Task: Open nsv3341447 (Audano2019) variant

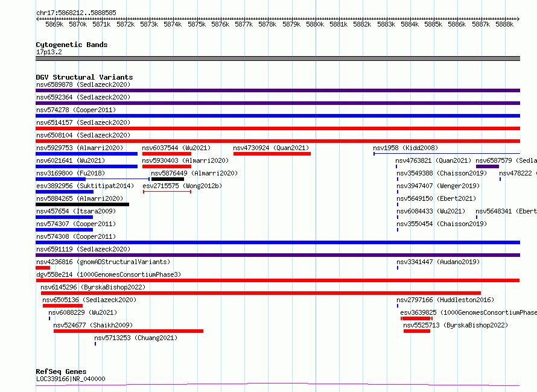Action: [x=438, y=262]
